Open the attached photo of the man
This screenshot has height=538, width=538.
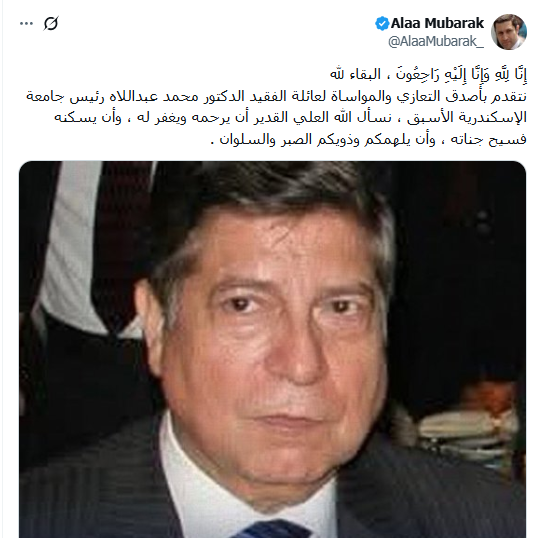[x=272, y=349]
